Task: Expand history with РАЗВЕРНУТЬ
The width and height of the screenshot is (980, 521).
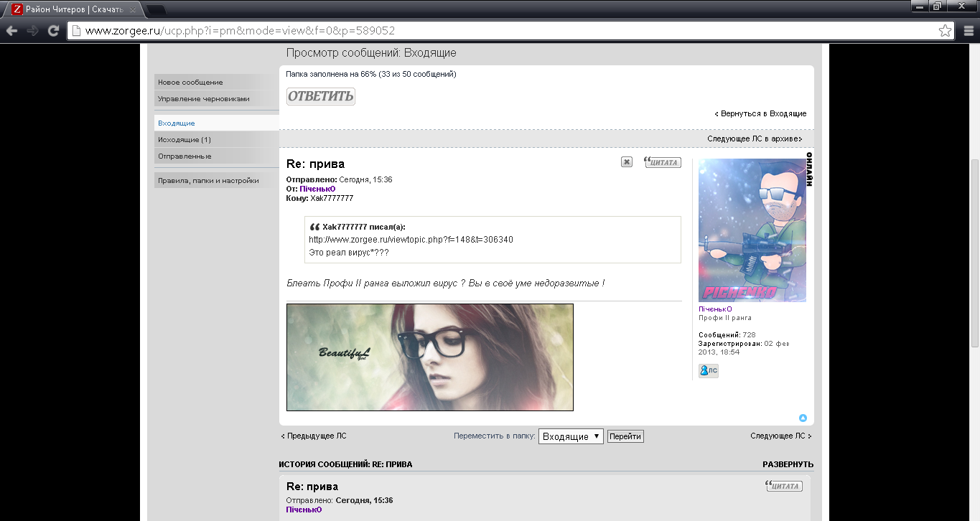Action: [788, 464]
